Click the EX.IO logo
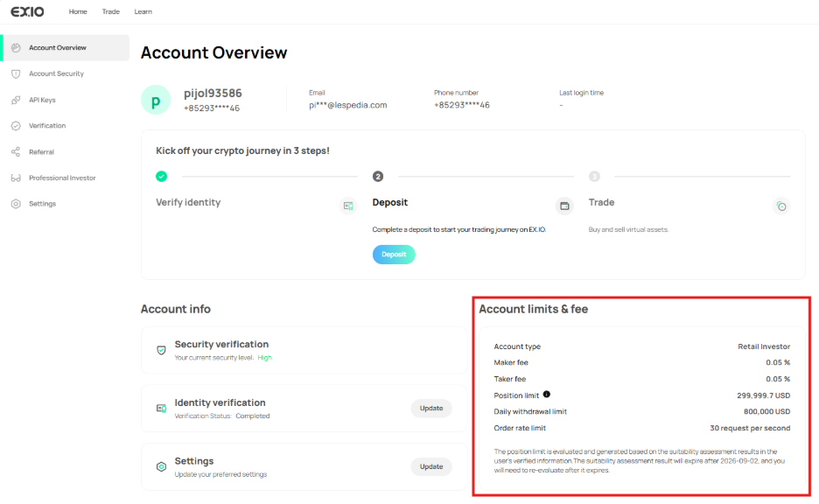819x504 pixels. (27, 11)
